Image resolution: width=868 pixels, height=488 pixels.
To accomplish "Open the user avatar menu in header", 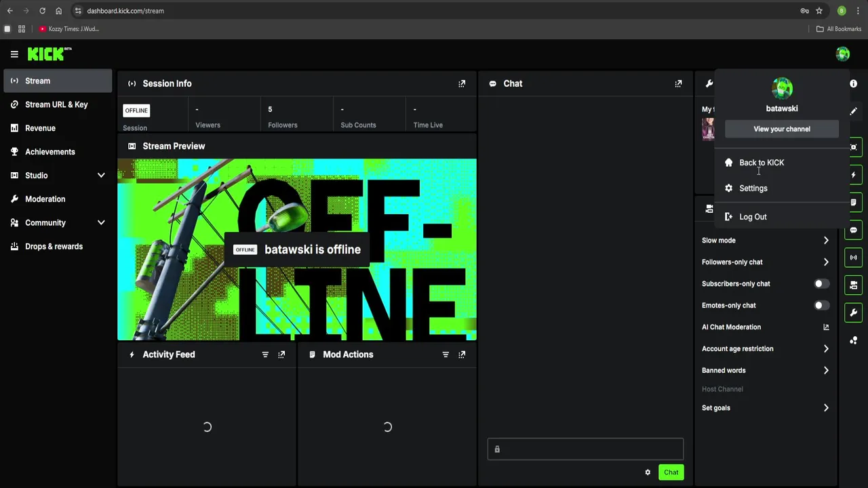I will coord(843,54).
